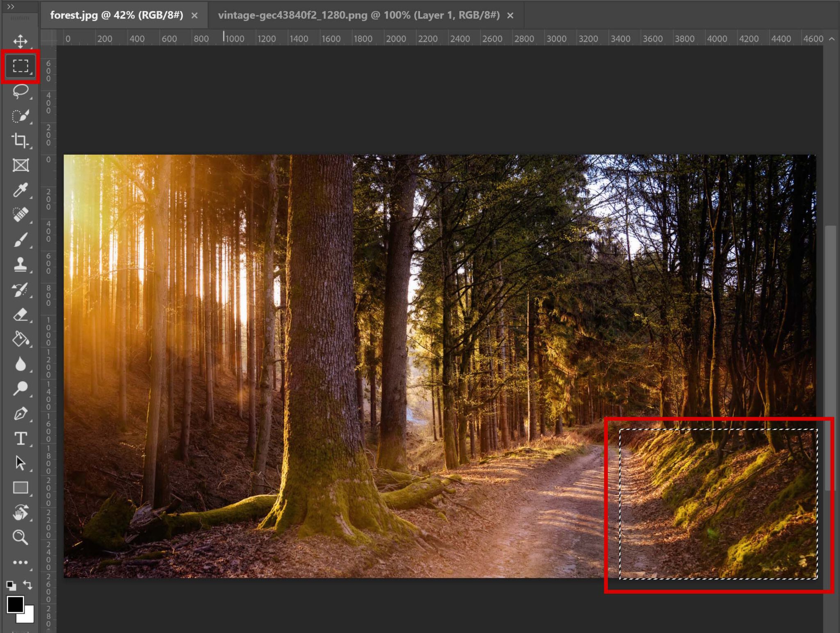Reset to default foreground and background colors

pyautogui.click(x=12, y=585)
